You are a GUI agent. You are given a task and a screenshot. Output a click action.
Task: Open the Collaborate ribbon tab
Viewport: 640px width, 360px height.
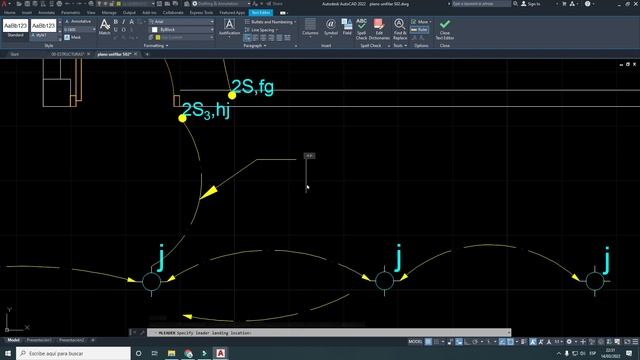pyautogui.click(x=173, y=13)
